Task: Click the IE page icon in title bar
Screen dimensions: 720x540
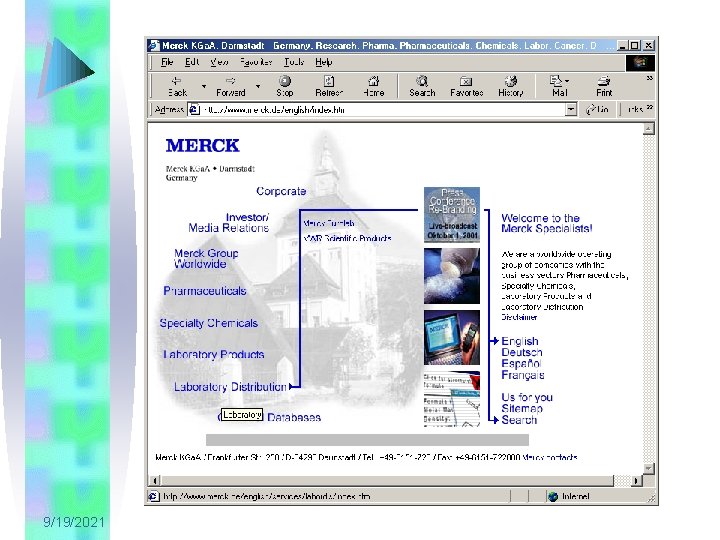Action: (154, 45)
